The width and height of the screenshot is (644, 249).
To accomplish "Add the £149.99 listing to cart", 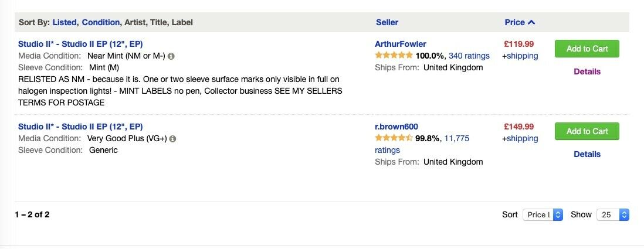I will (x=587, y=131).
